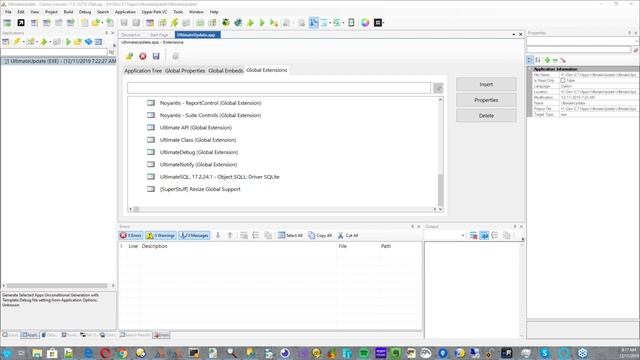Switch to the Application Tree tab

[x=143, y=71]
